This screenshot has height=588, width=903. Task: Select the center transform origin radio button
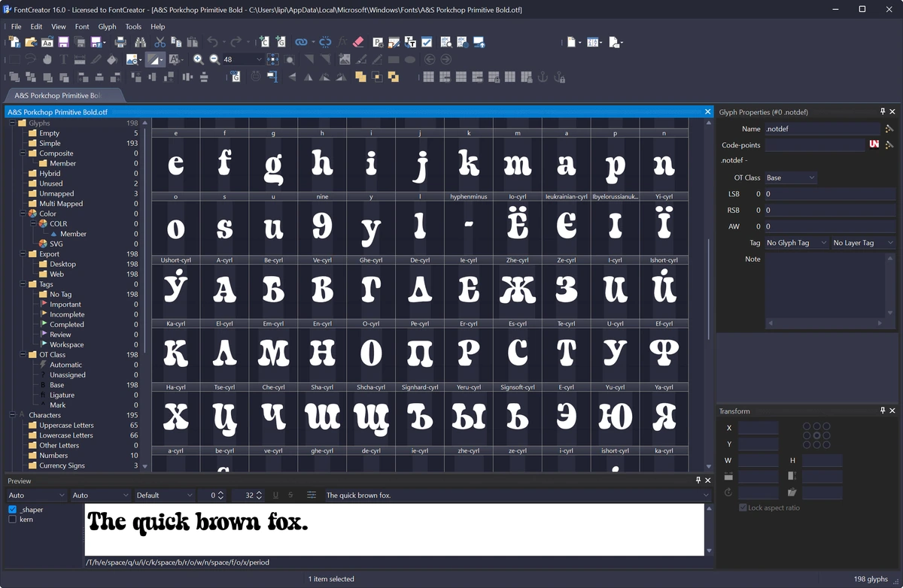(816, 435)
